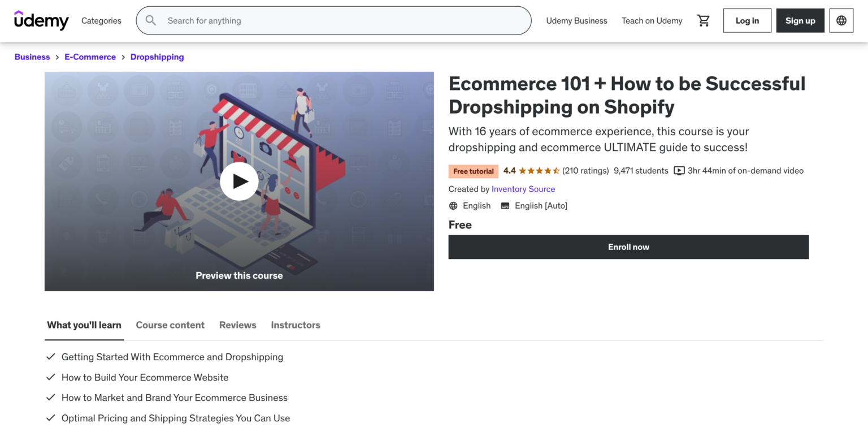
Task: Play the course preview video
Action: coord(239,181)
